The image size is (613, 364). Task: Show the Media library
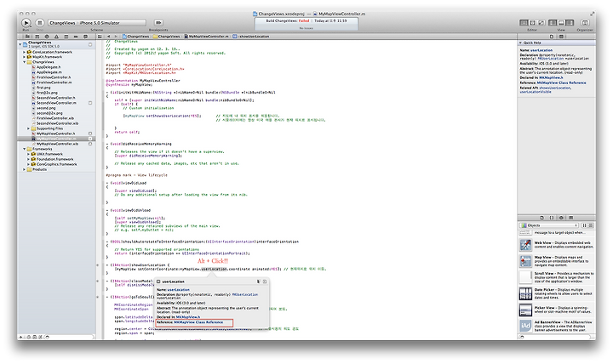571,218
